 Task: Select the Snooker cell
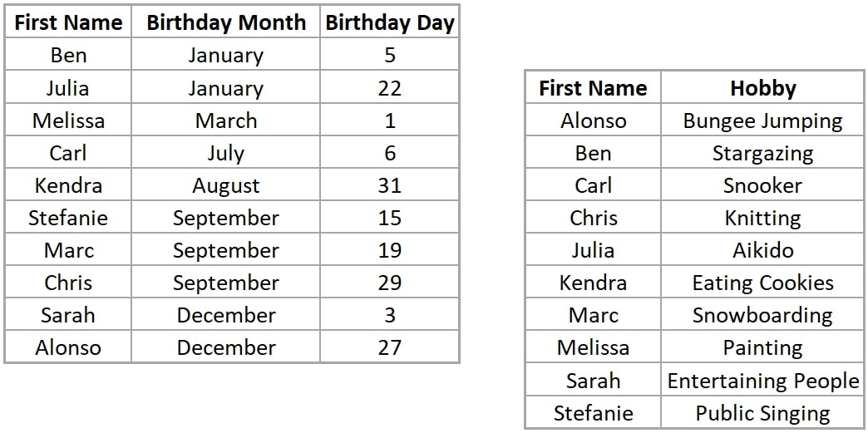(762, 185)
